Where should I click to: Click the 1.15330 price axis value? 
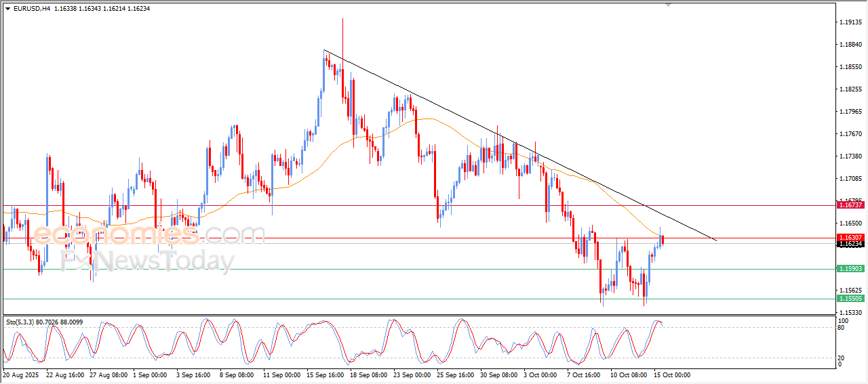[850, 313]
